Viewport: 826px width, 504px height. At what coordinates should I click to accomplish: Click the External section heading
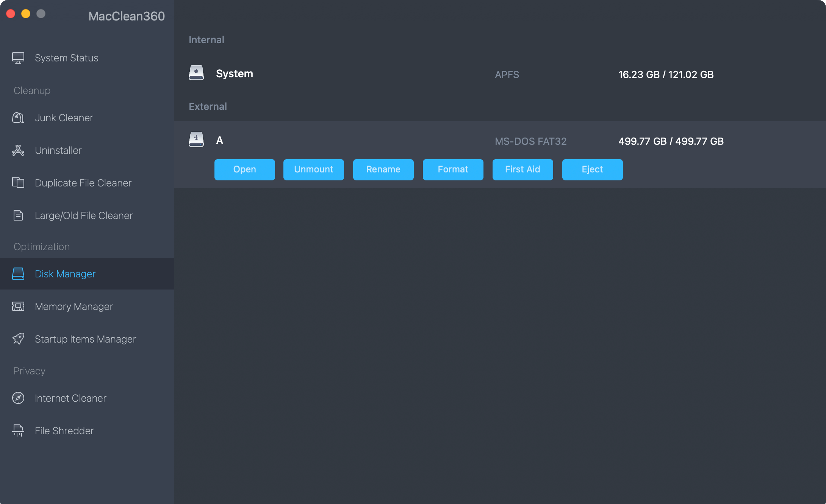pyautogui.click(x=208, y=106)
